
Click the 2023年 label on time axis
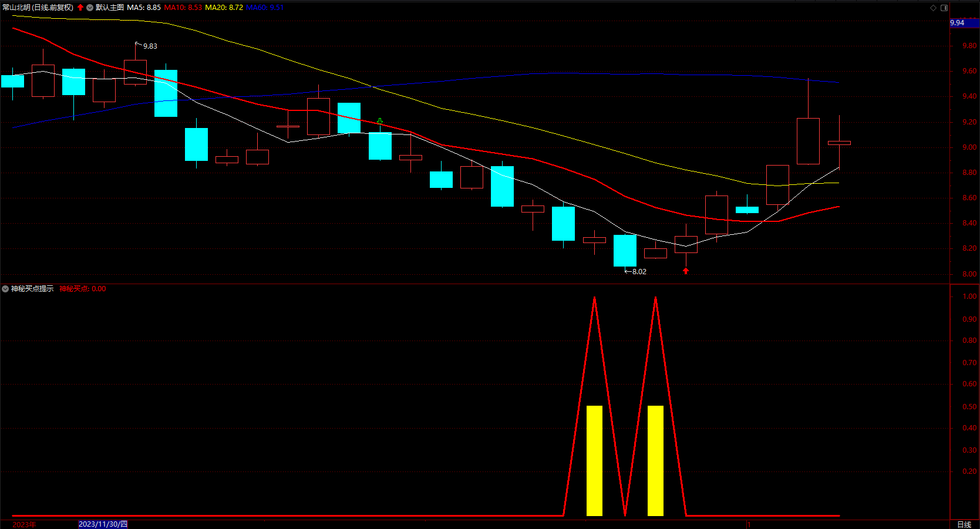point(24,524)
